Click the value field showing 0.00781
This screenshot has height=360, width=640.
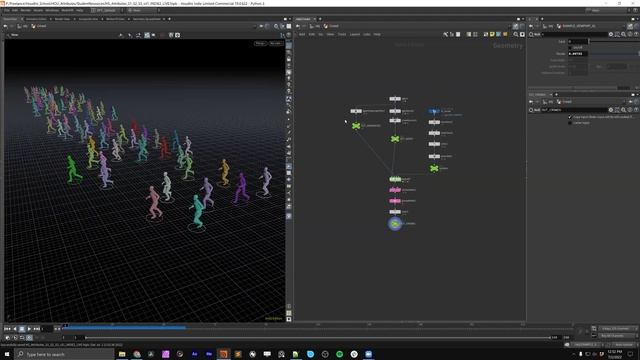[578, 53]
